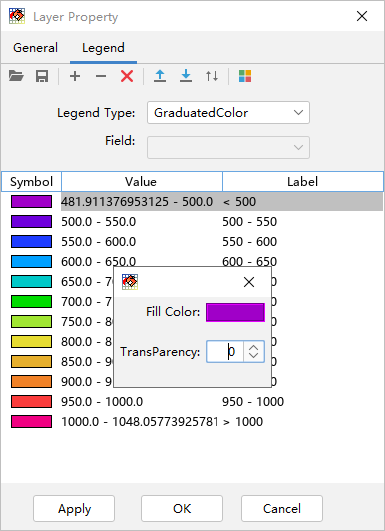Decrease TransParency with the down stepper arrow
385x531 pixels.
pyautogui.click(x=253, y=357)
